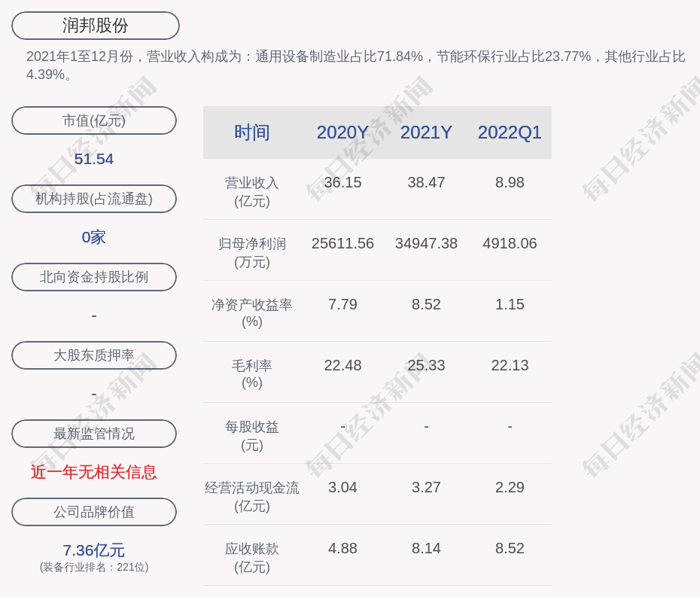Image resolution: width=700 pixels, height=597 pixels.
Task: Select gross margin 22.13
Action: [x=510, y=365]
